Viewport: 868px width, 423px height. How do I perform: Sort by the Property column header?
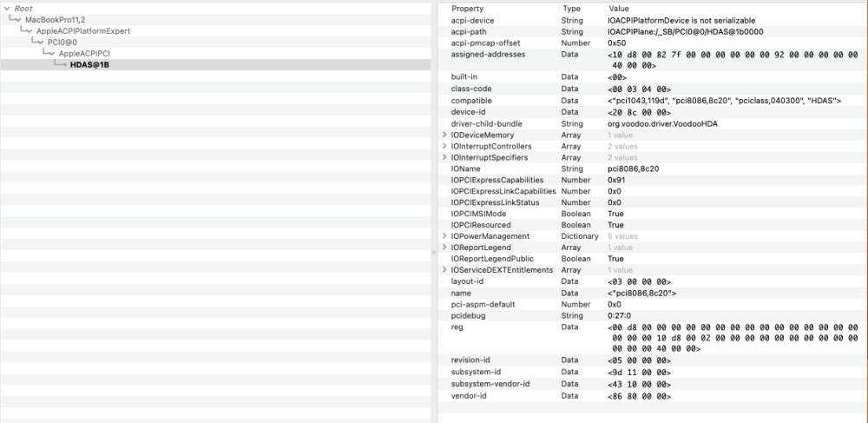click(467, 9)
